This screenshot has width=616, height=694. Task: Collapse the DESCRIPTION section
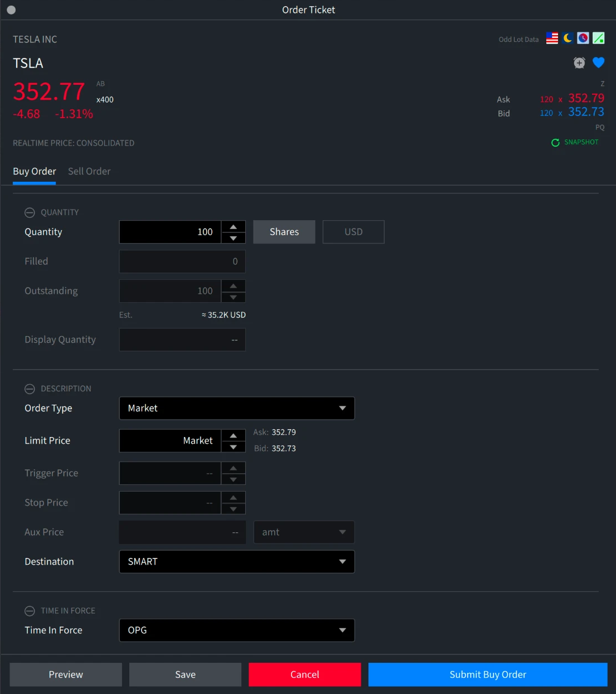click(30, 389)
